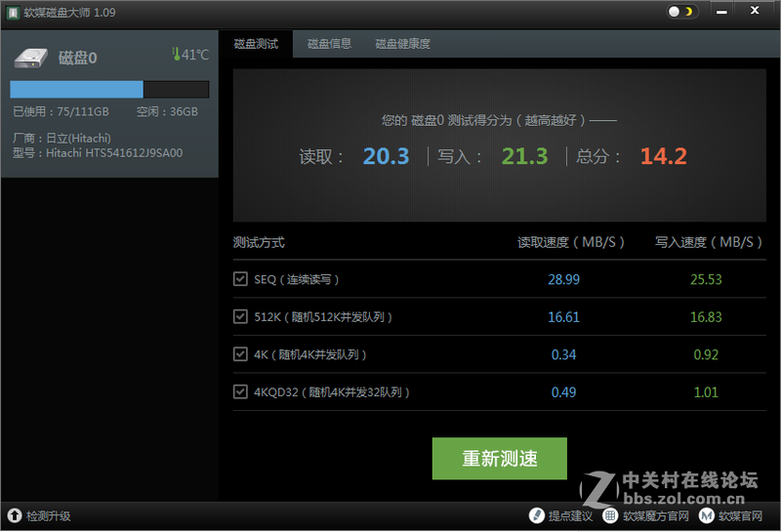Viewport: 781px width, 532px height.
Task: Click the 4KQD32 write speed 1.01
Action: point(706,392)
